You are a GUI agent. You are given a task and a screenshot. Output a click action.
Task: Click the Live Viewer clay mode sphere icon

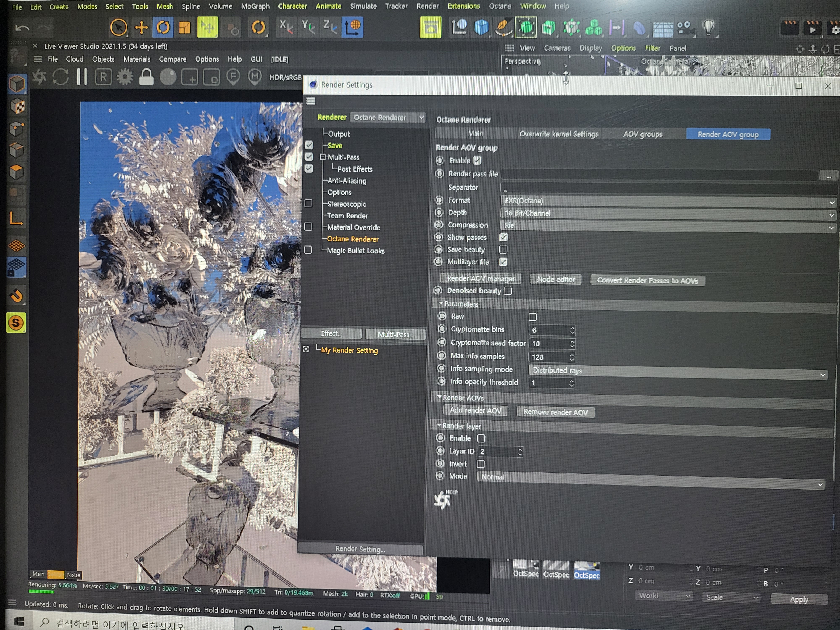(x=168, y=77)
